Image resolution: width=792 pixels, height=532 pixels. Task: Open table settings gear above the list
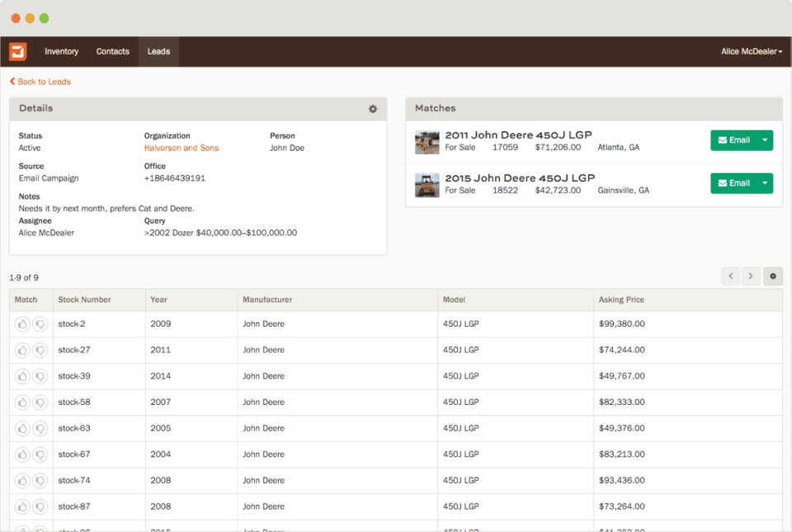(x=773, y=276)
